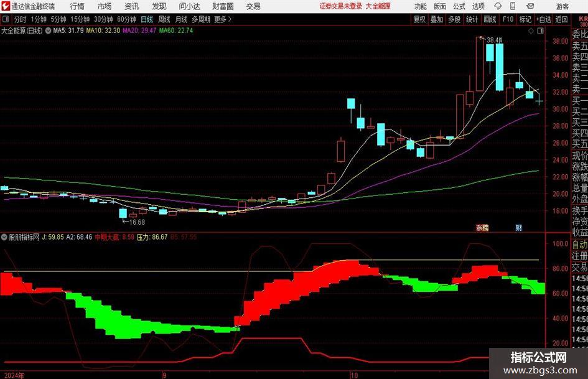The image size is (588, 379).
Task: Open the 发现 menu
Action: pos(159,6)
